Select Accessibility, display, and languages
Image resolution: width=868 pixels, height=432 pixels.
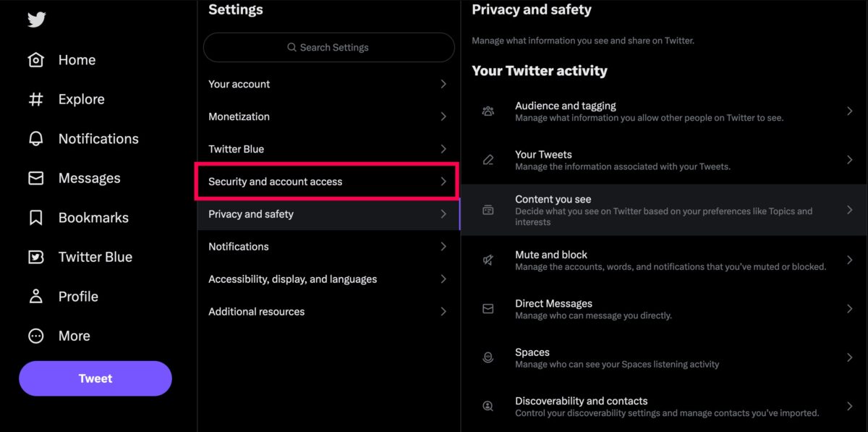pos(328,279)
